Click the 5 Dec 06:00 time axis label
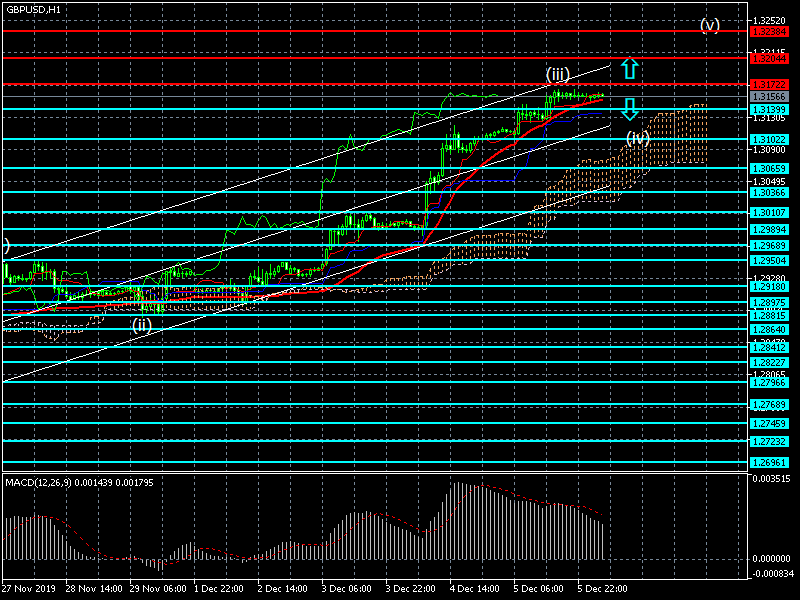Viewport: 800px width, 600px height. click(x=539, y=589)
